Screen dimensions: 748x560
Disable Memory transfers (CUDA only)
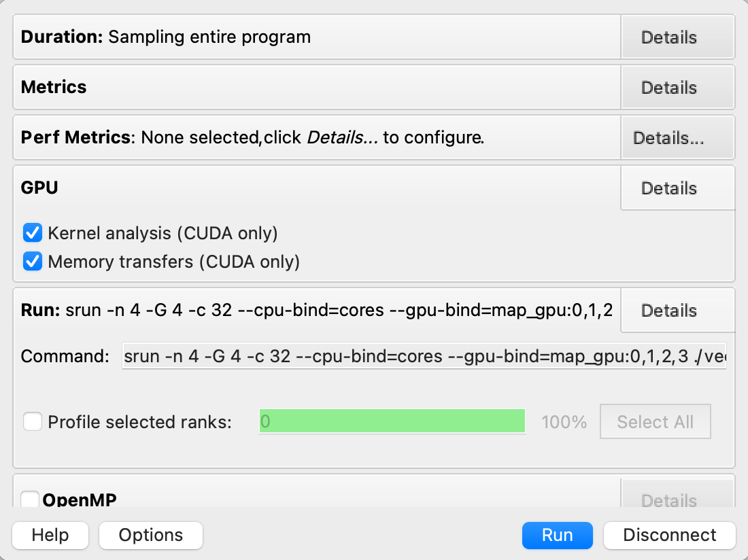click(x=32, y=262)
